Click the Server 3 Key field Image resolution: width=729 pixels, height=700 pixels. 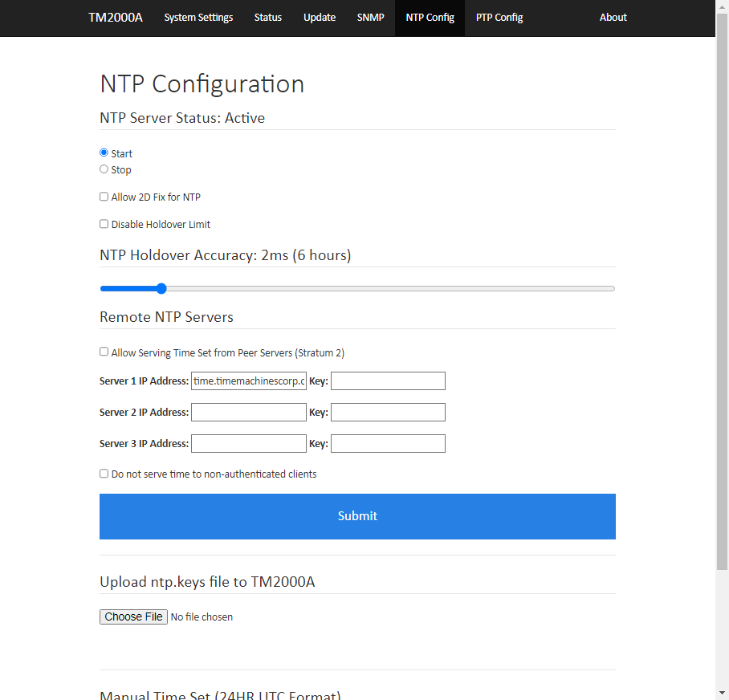click(x=388, y=443)
